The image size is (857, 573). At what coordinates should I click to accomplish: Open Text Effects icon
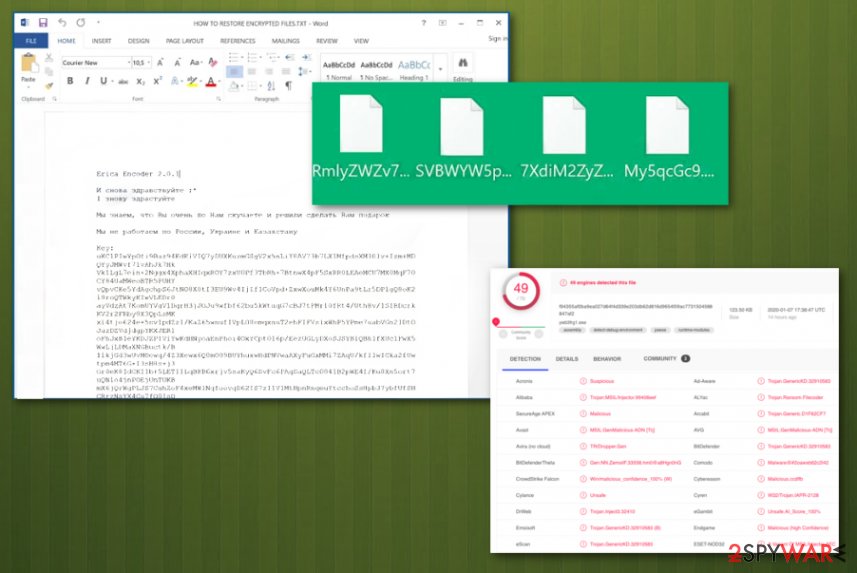click(175, 81)
